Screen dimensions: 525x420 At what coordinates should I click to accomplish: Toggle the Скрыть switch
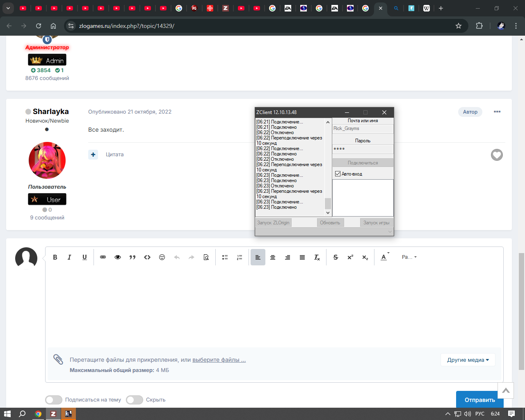(135, 400)
